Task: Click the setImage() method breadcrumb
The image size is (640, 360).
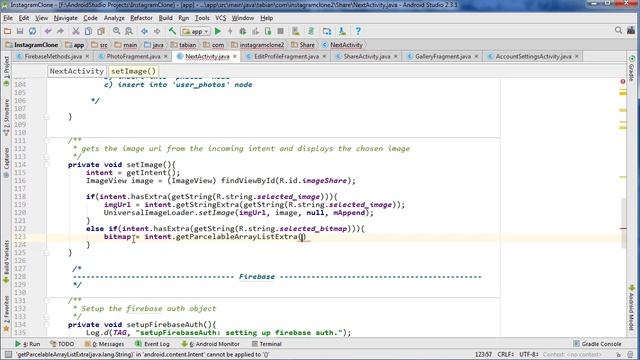Action: pyautogui.click(x=133, y=71)
